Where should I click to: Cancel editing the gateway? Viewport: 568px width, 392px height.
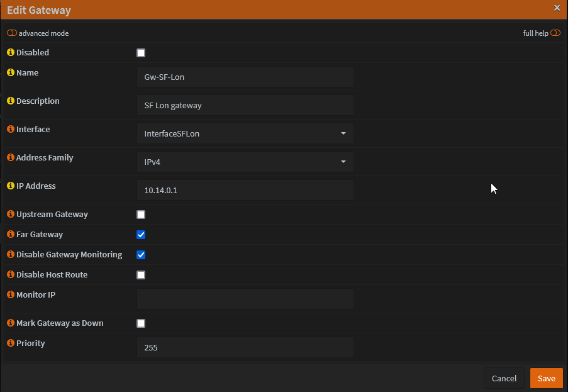tap(504, 378)
